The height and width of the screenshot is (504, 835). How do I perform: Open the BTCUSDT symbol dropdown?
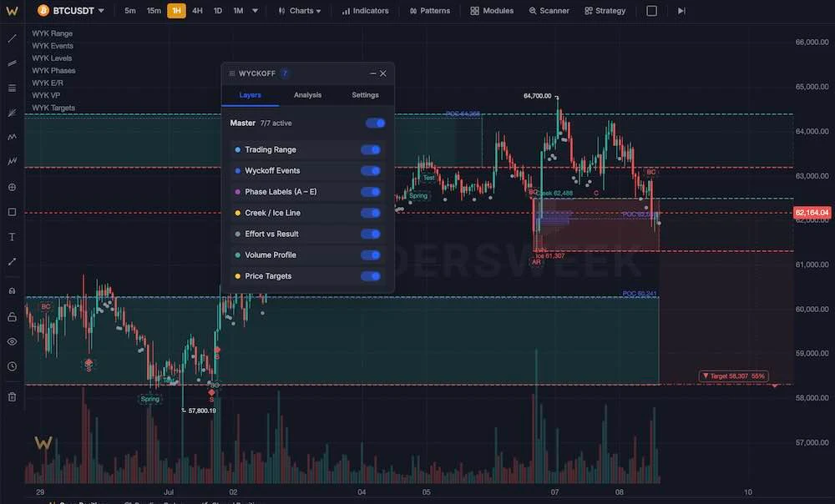70,11
